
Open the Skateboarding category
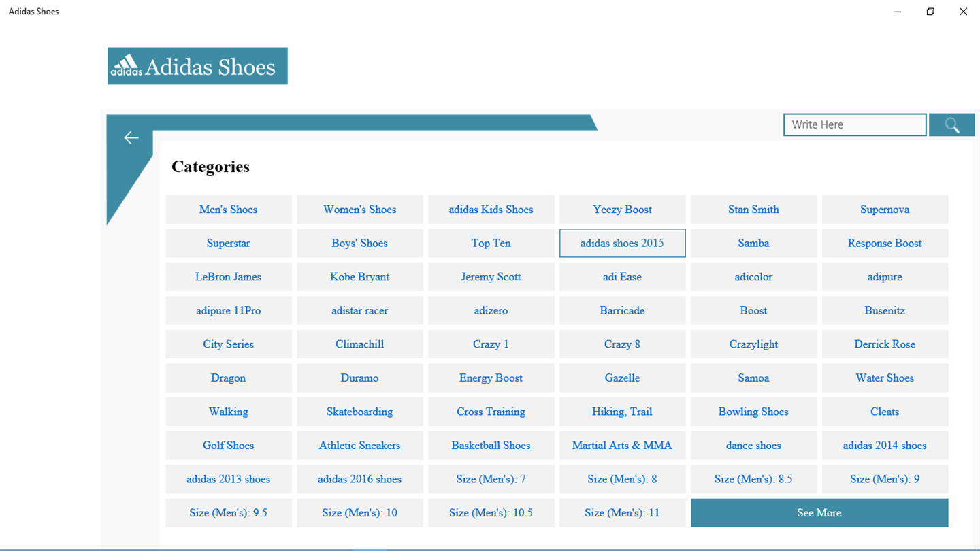tap(360, 412)
